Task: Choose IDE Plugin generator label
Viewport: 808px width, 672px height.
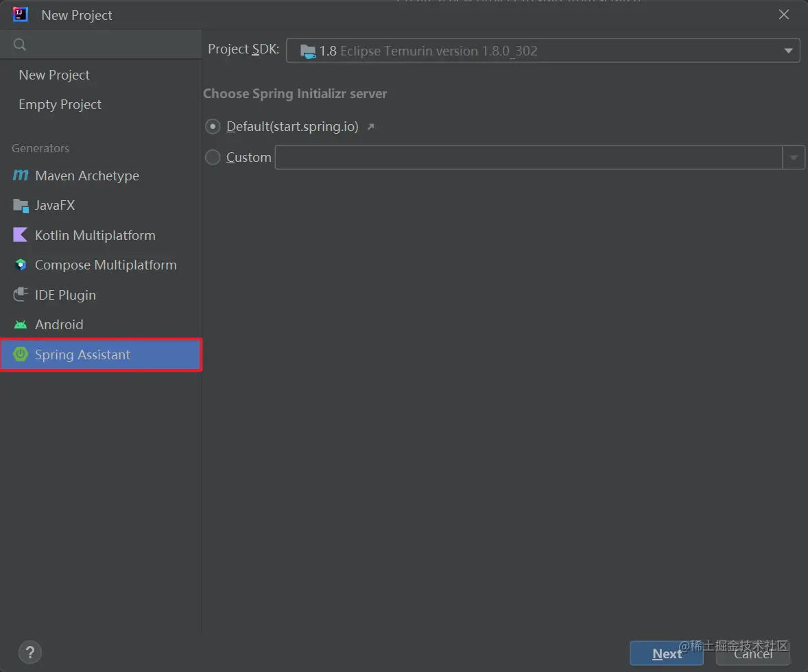Action: click(x=65, y=296)
